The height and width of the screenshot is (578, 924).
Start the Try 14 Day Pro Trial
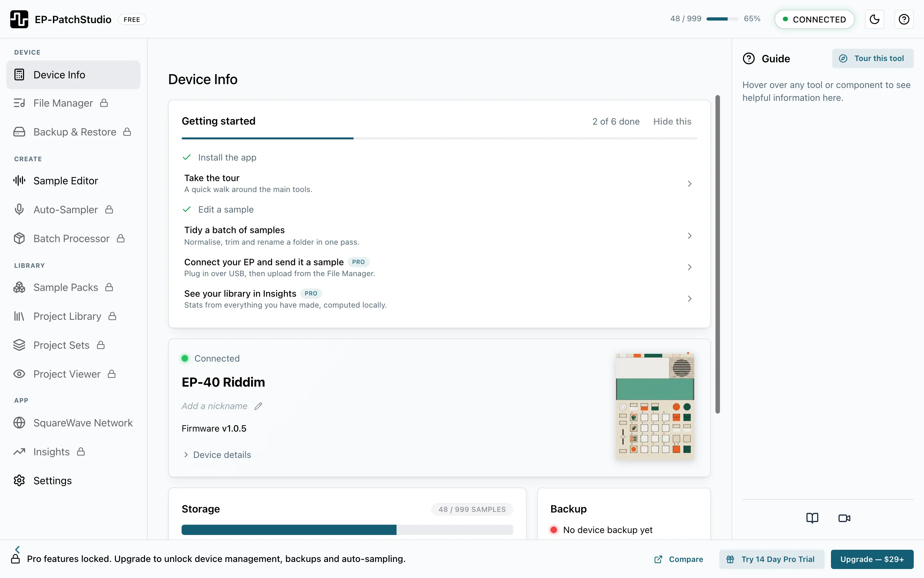(772, 559)
